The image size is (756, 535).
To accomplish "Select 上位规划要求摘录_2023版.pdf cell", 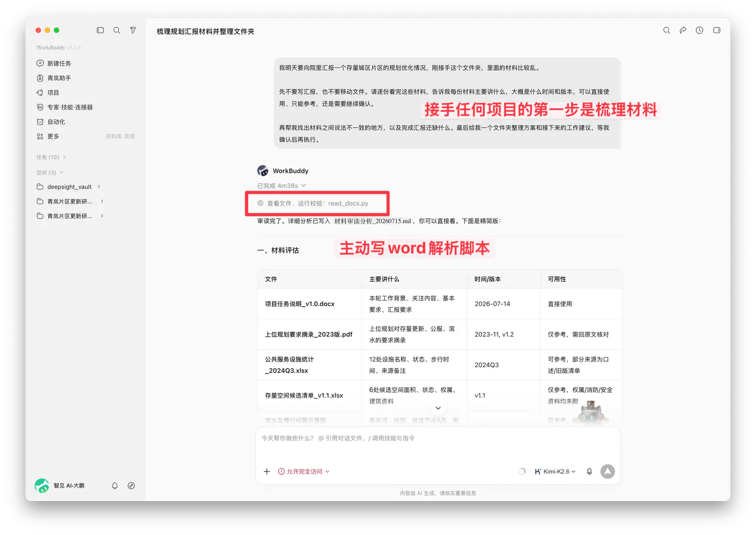I will tap(309, 335).
